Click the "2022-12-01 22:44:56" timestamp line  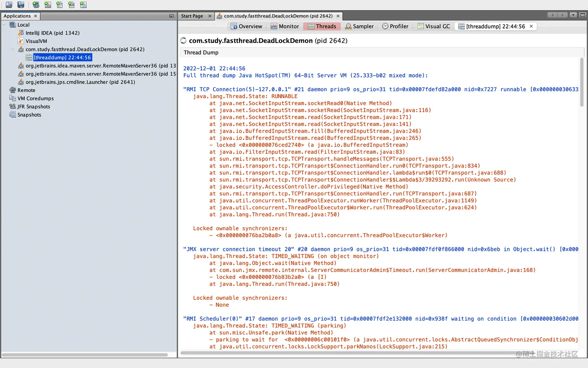point(214,69)
